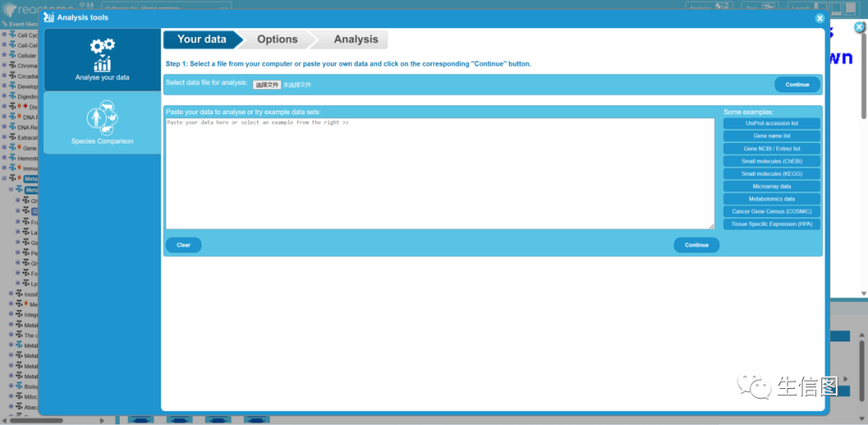Select the Digestio pathway icon
The height and width of the screenshot is (425, 868).
coord(12,96)
